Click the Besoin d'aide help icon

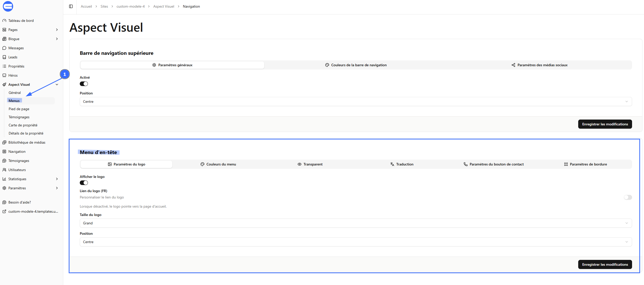[x=4, y=202]
